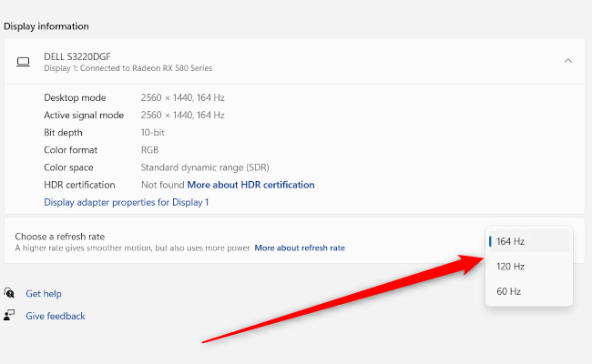This screenshot has width=592, height=364.
Task: Click the Display information heading
Action: tap(46, 26)
